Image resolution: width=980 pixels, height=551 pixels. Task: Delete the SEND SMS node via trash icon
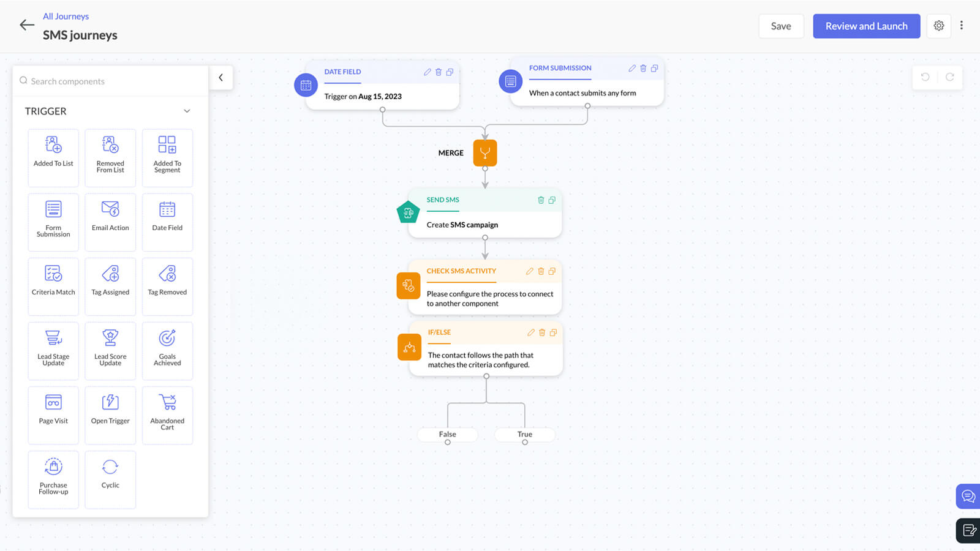pos(541,200)
